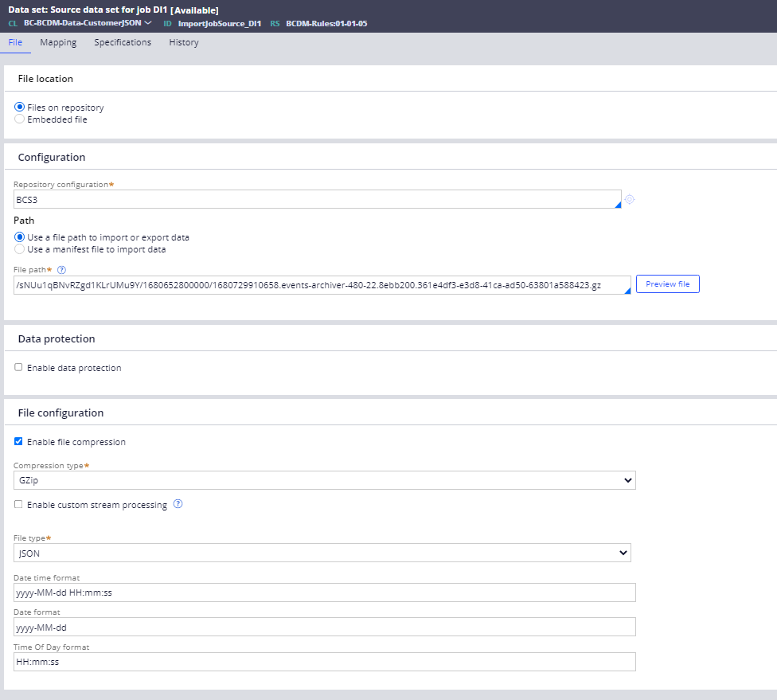Click the BCDM-Rules:01-01-05 ruleset label
This screenshot has width=777, height=700.
(329, 23)
